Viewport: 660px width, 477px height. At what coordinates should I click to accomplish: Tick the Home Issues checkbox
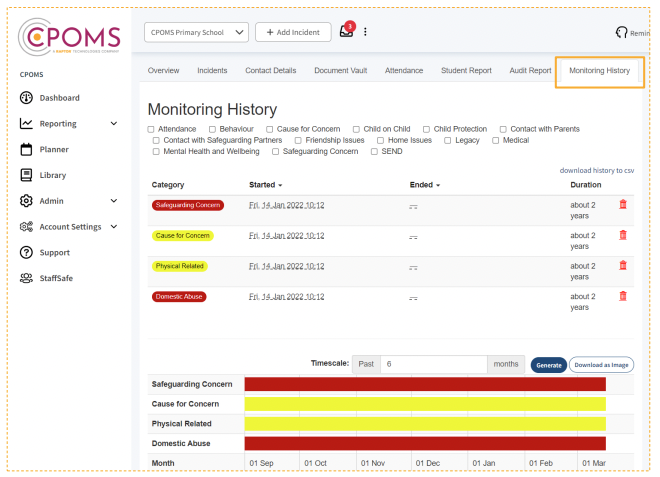point(381,140)
